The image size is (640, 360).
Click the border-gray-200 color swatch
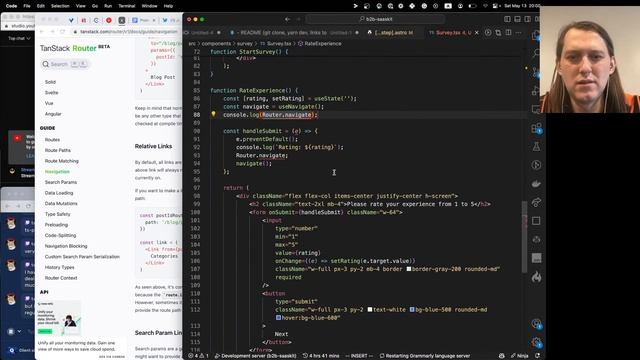point(409,269)
